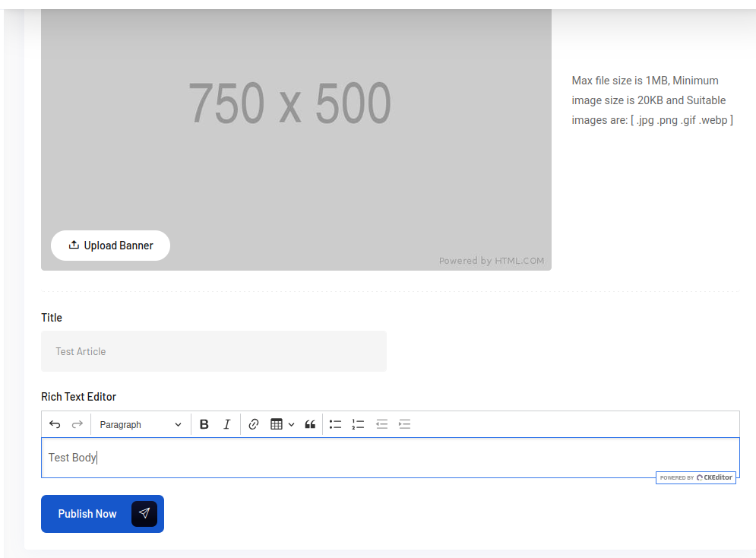Screen dimensions: 756x558
Task: Focus the Title input field
Action: pos(214,351)
